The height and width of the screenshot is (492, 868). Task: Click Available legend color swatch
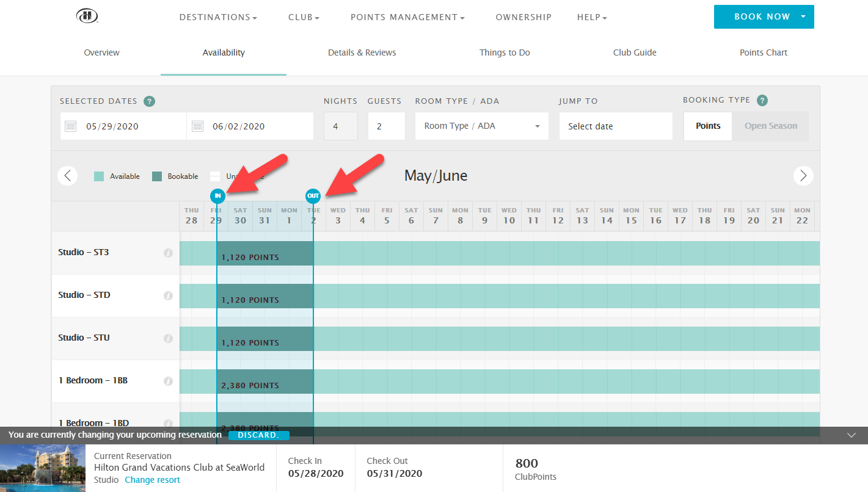pos(99,176)
